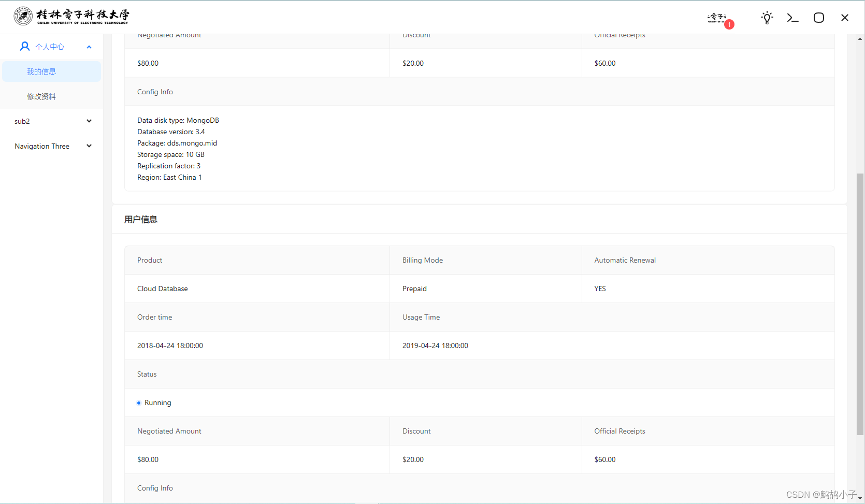Open the 个人中心 navigation menu
Screen dimensions: 865x504
(49, 46)
